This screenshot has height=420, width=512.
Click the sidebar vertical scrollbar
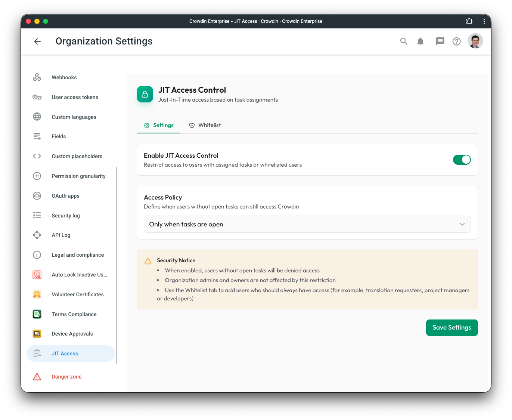pos(117,265)
